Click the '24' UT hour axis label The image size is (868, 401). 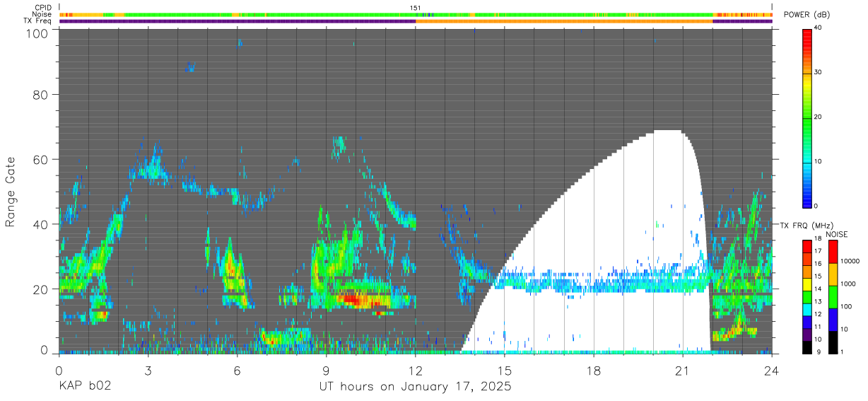pos(772,370)
